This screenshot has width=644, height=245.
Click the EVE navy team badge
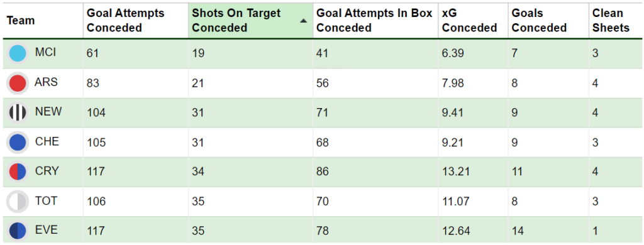point(18,231)
